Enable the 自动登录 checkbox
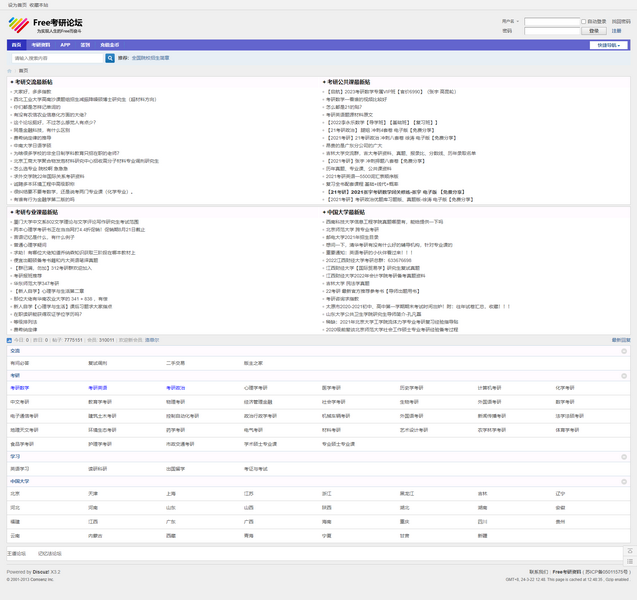Image resolution: width=637 pixels, height=600 pixels. [x=585, y=21]
